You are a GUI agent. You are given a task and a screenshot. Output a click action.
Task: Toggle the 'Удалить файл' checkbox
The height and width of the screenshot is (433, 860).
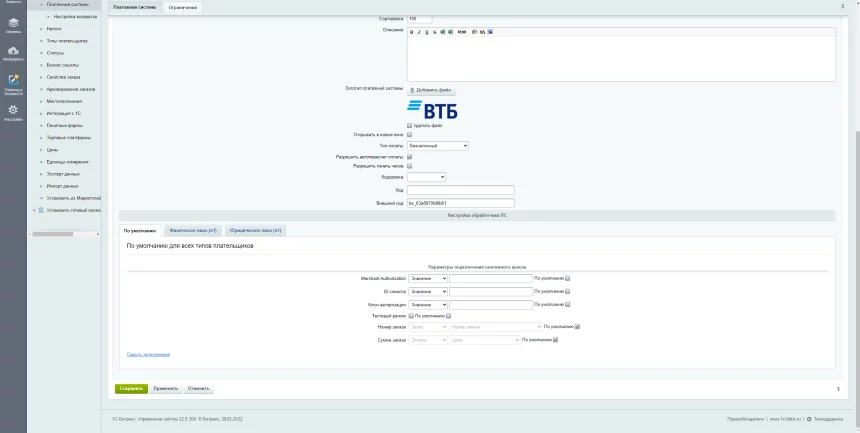pyautogui.click(x=410, y=125)
